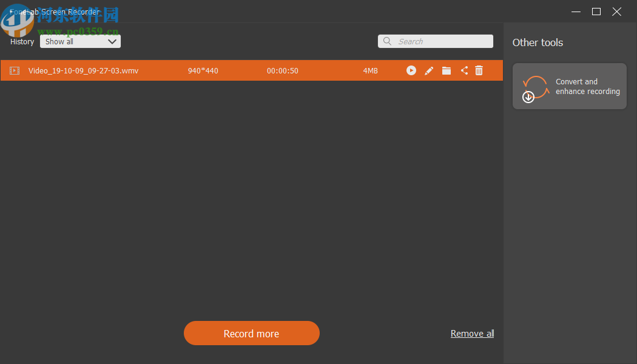637x364 pixels.
Task: Edit the recording with the pencil icon
Action: (429, 70)
